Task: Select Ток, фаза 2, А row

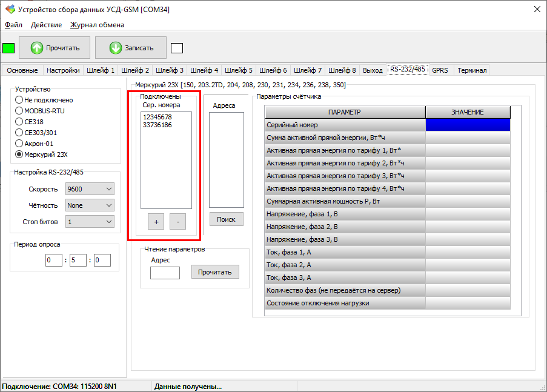Action: 345,265
